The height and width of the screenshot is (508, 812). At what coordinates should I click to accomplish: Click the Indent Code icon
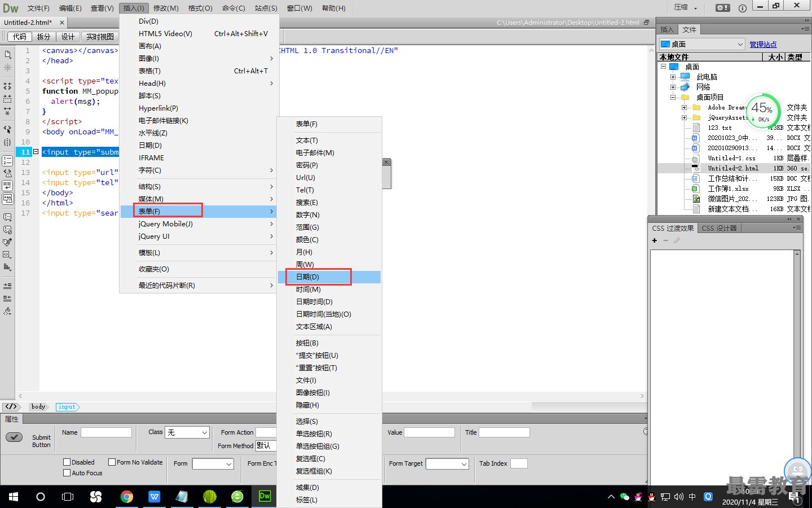click(7, 286)
